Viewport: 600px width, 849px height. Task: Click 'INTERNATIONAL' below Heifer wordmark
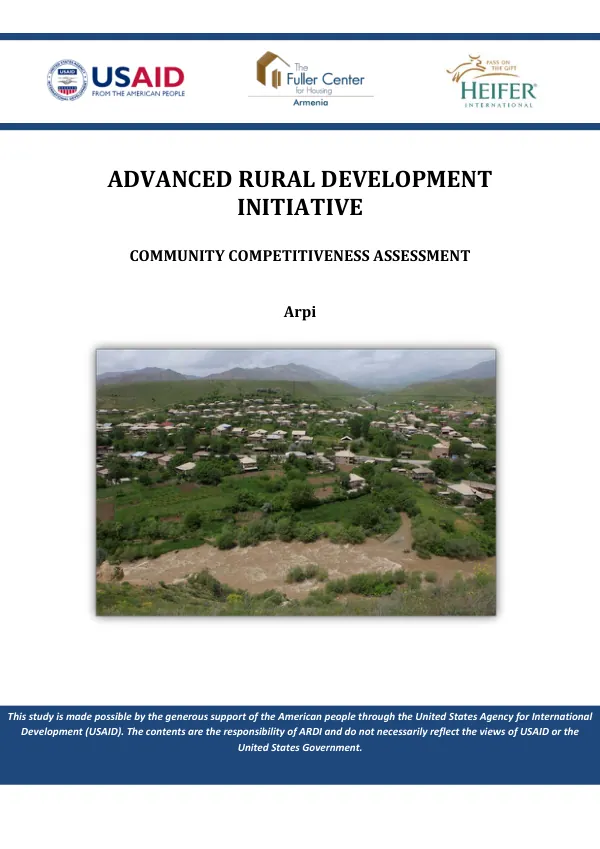[499, 105]
